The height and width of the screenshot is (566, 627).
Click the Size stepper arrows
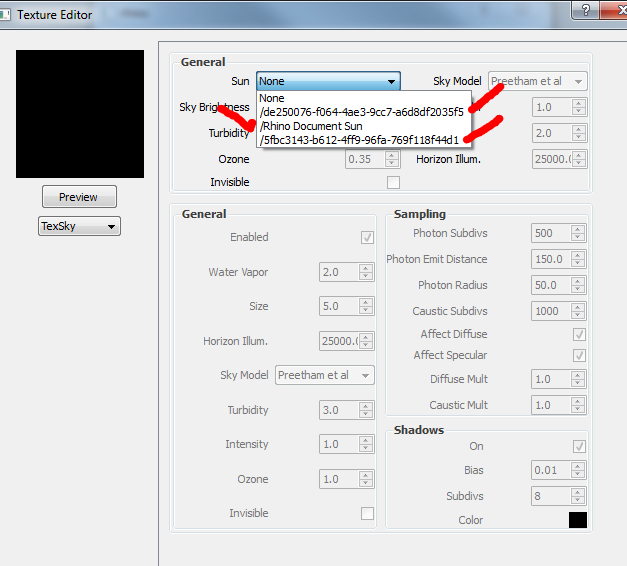tap(365, 306)
